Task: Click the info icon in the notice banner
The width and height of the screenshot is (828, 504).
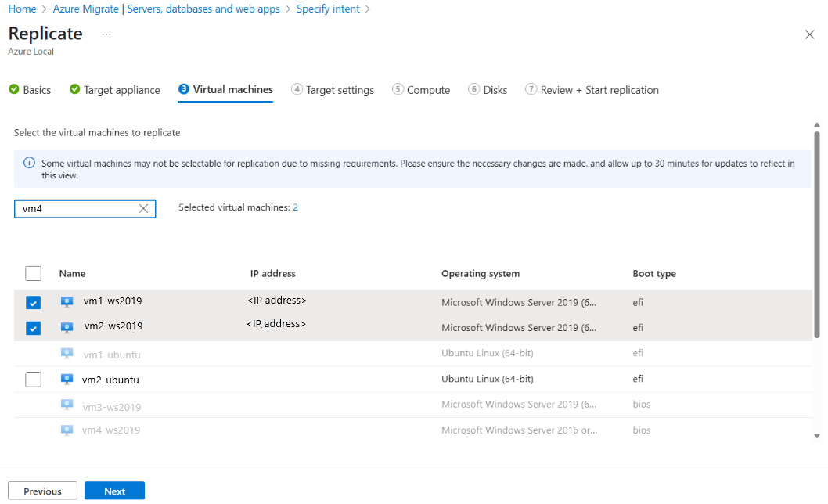Action: coord(29,163)
